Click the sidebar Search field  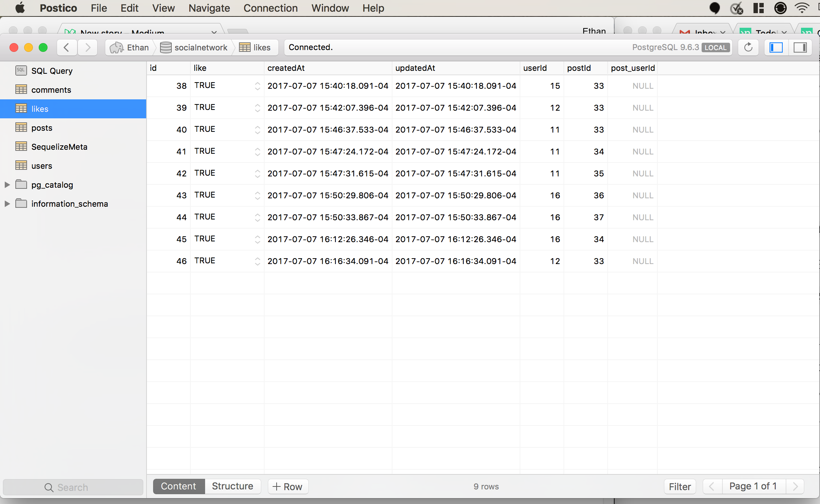[73, 487]
